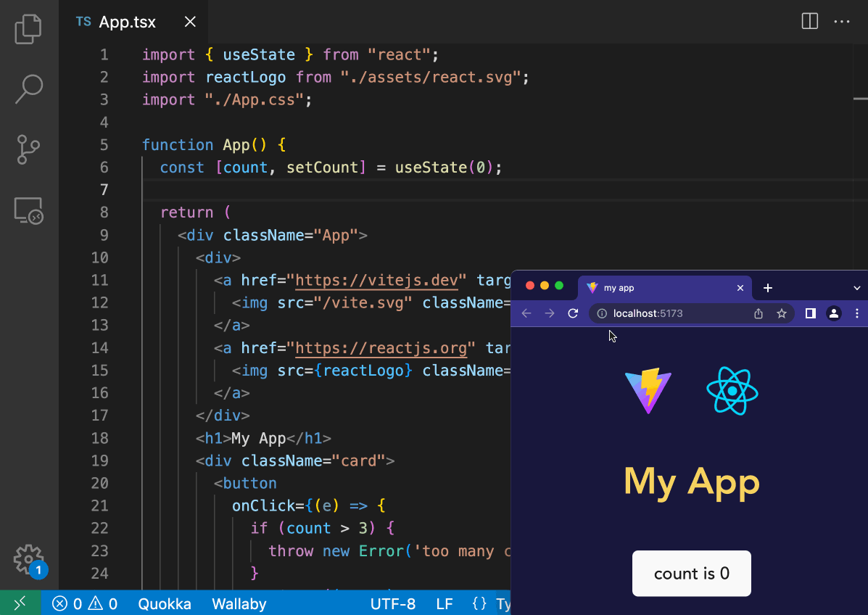Select the App.tsx editor tab
Screen dimensions: 868x615
click(x=127, y=22)
